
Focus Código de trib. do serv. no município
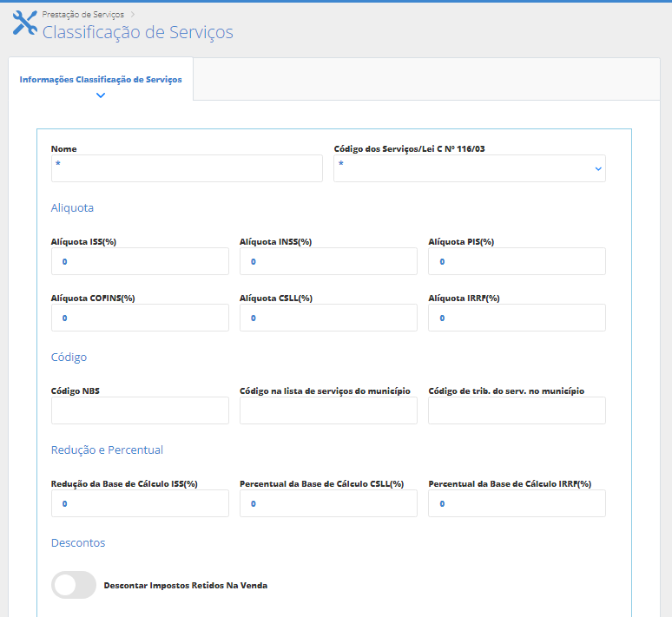pos(517,410)
